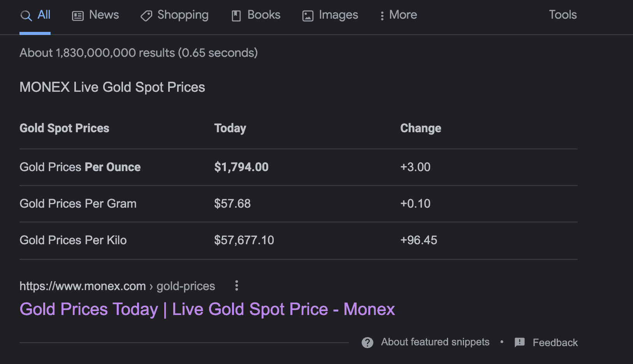Click the question mark help icon
The height and width of the screenshot is (364, 633).
(367, 343)
